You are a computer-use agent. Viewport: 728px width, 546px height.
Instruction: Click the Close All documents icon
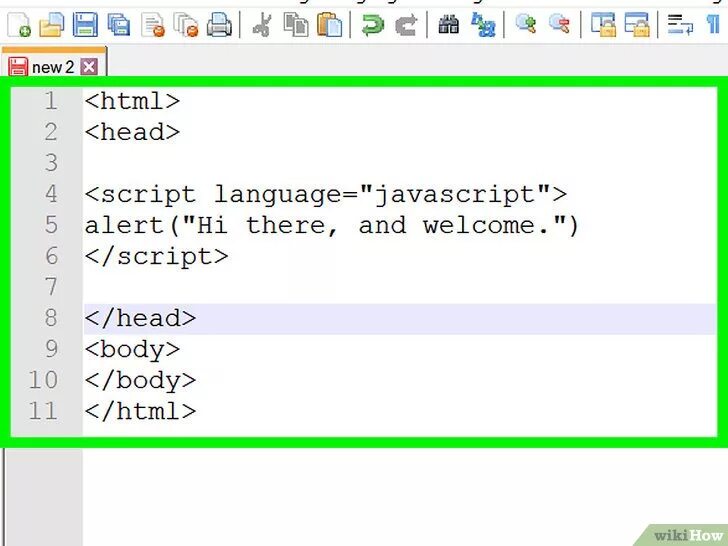coord(186,25)
